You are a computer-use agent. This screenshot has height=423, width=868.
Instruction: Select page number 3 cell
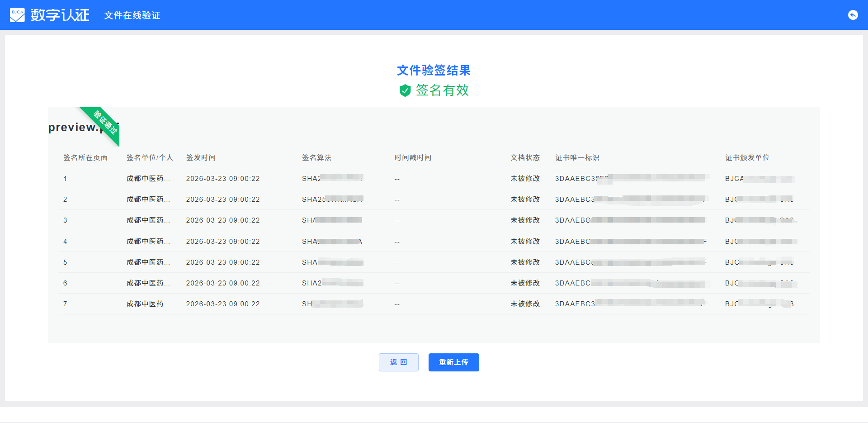[x=65, y=220]
